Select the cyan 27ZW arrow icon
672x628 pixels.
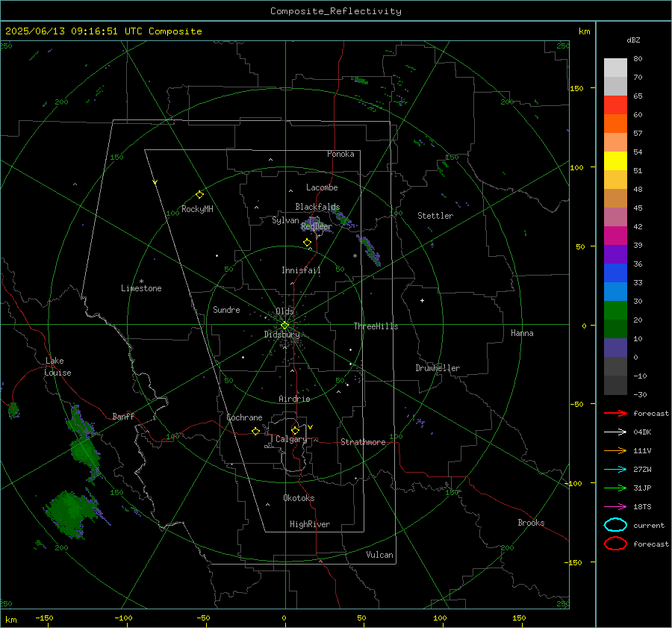[x=615, y=470]
